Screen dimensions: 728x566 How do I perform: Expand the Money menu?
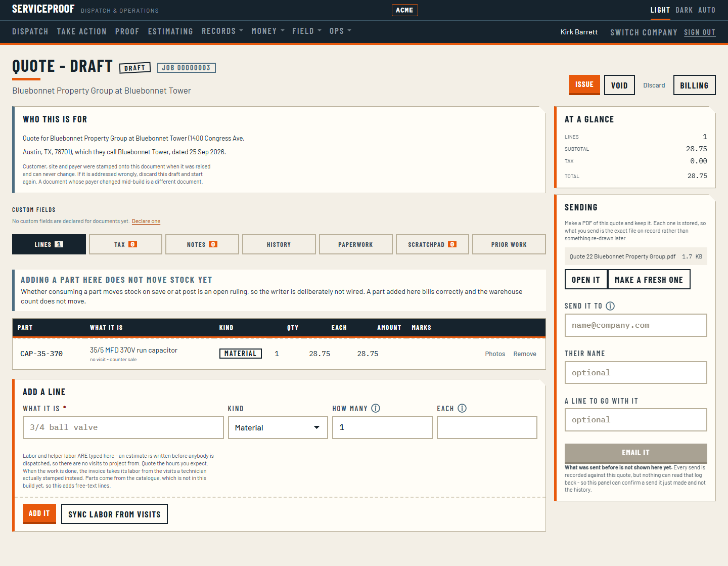268,31
